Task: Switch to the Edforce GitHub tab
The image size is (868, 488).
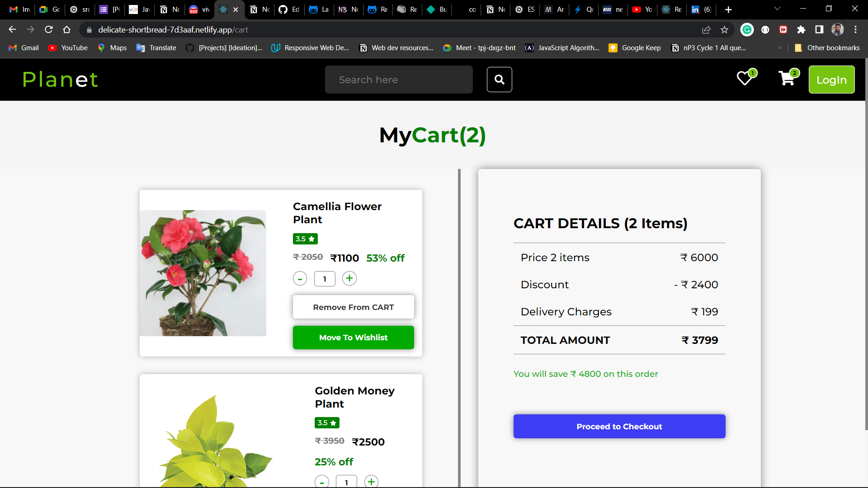Action: pos(289,9)
